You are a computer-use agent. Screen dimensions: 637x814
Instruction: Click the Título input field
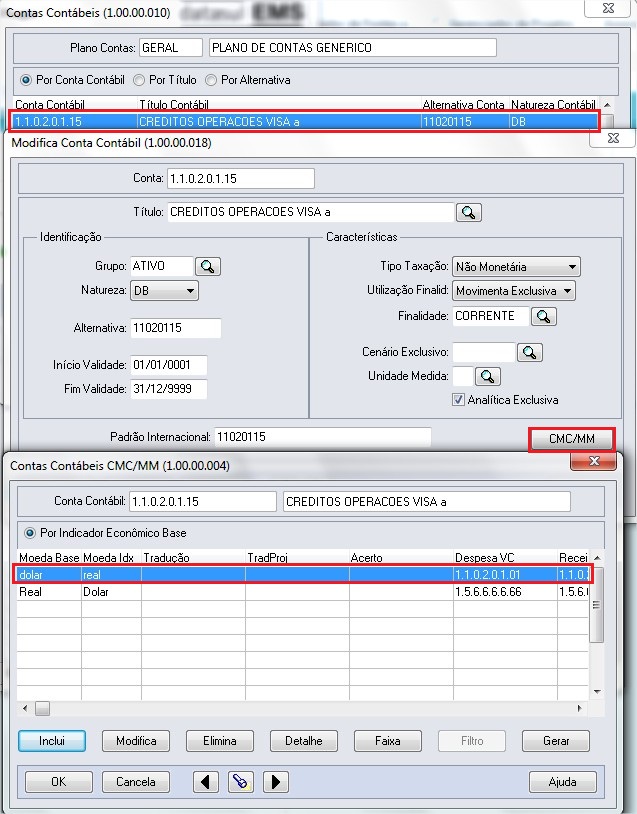310,212
